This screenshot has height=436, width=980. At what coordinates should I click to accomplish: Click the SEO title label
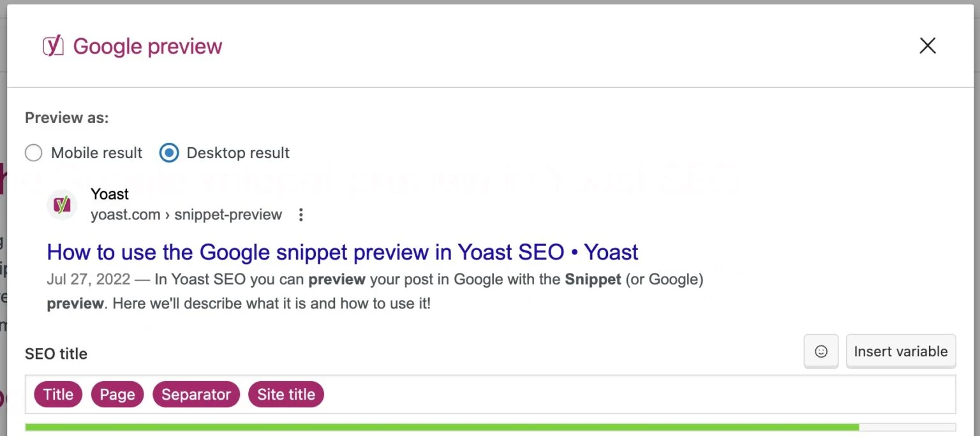point(56,354)
